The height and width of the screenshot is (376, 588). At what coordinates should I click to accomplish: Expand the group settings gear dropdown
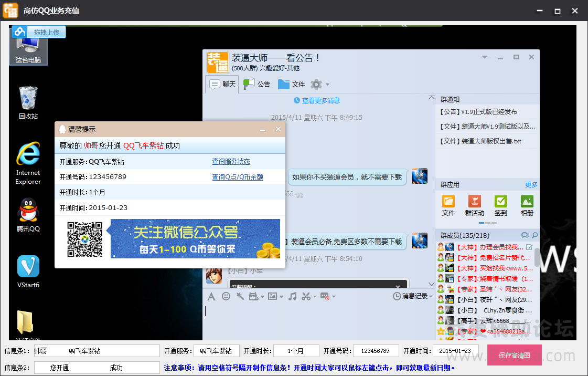(328, 85)
